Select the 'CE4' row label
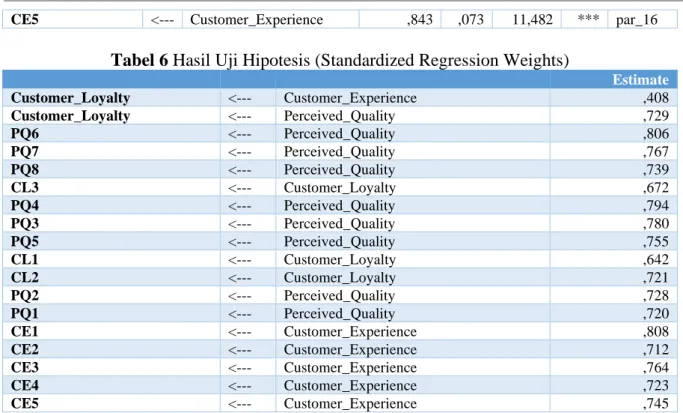Screen dimensions: 683x413 click(25, 386)
